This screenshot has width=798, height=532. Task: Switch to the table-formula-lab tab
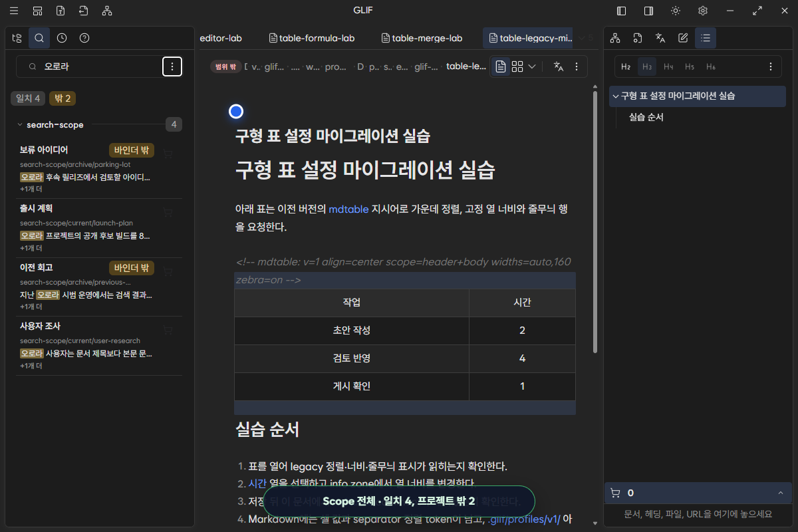point(312,38)
